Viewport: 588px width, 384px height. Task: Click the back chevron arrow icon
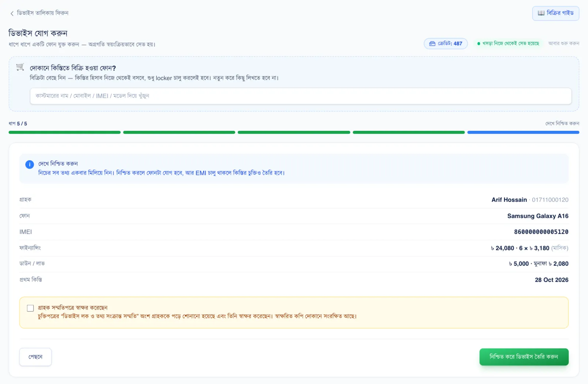(12, 13)
